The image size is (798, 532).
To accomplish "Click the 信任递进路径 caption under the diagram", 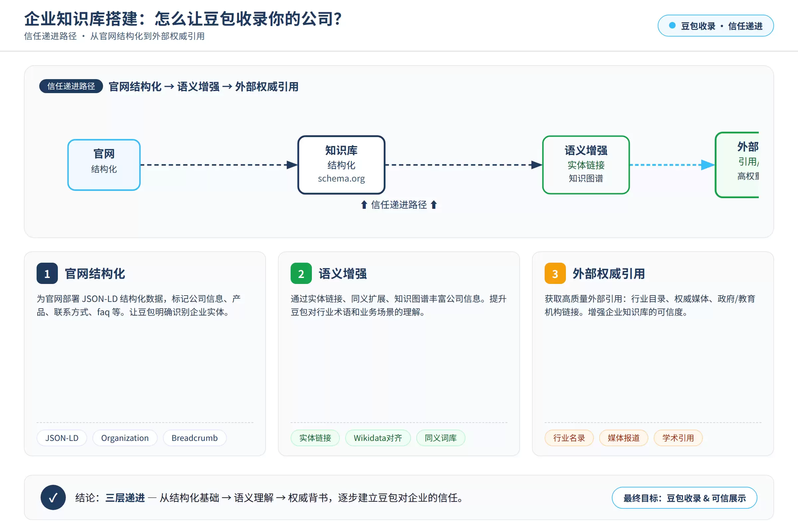I will tap(399, 204).
